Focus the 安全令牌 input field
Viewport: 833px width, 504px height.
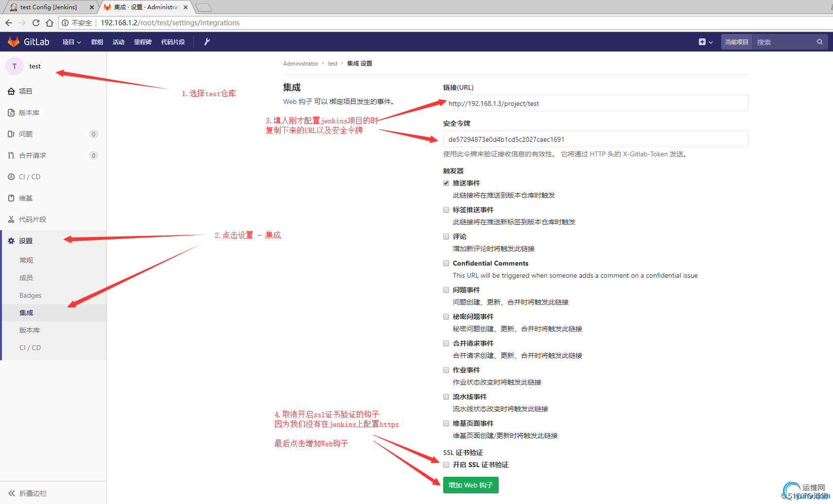pyautogui.click(x=595, y=139)
